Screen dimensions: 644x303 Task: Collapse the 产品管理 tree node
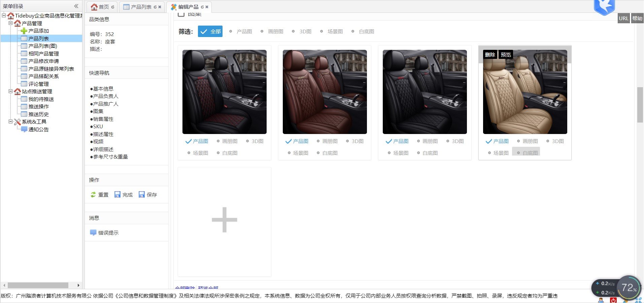pos(10,23)
